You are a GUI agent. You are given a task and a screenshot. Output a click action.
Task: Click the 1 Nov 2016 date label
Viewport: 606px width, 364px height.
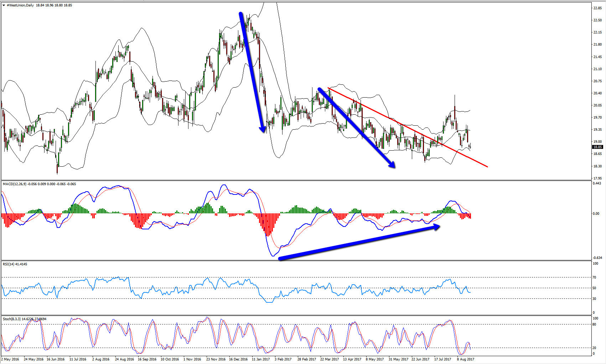pyautogui.click(x=192, y=359)
